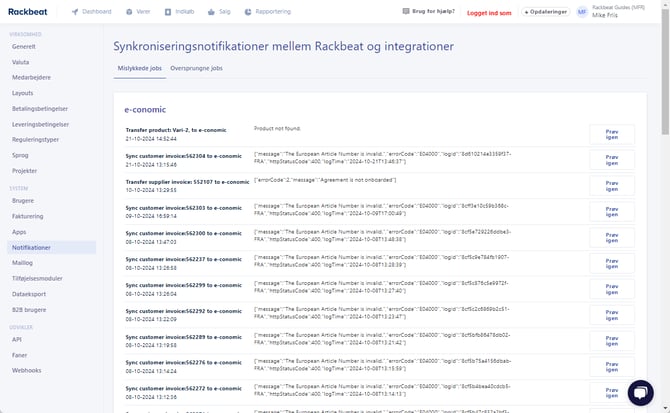This screenshot has width=670, height=413.
Task: Retry sync of customer invoice 562304
Action: coord(611,160)
